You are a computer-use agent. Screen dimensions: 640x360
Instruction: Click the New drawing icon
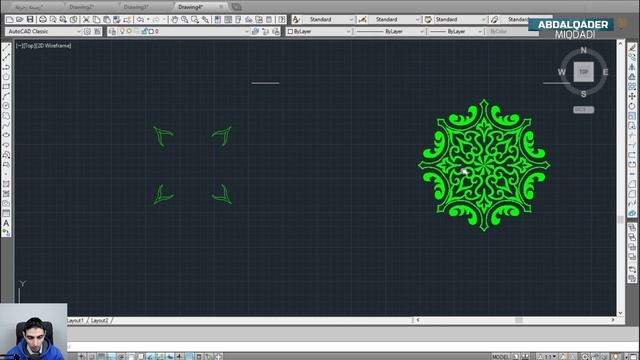(x=10, y=19)
